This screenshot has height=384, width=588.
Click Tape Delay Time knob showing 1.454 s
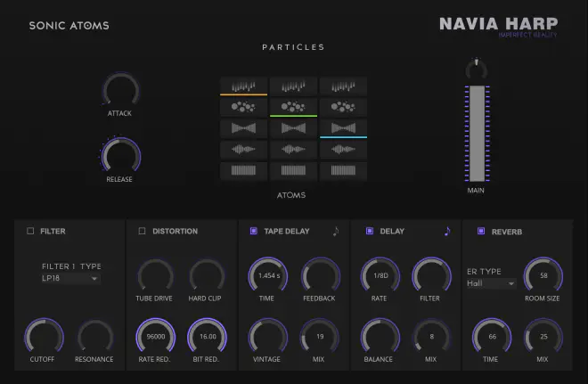point(268,275)
